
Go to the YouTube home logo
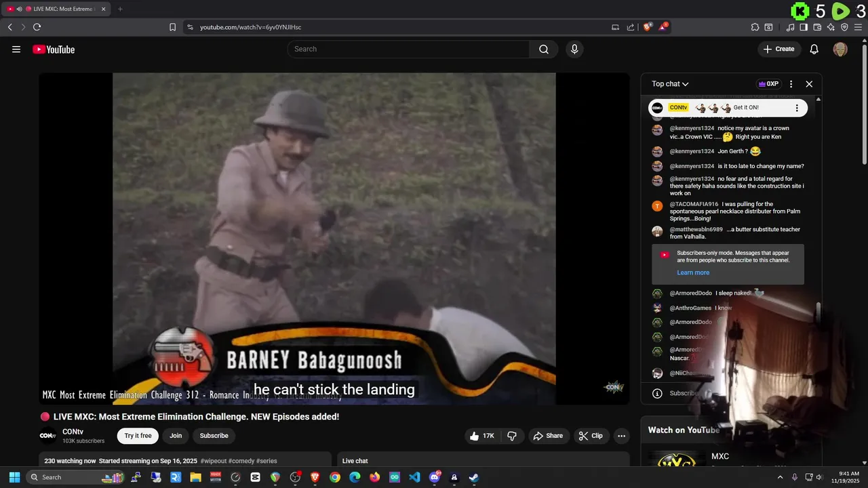(x=54, y=49)
